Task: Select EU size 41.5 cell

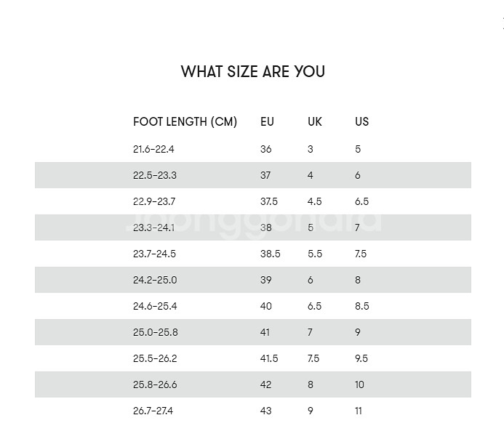Action: 269,359
